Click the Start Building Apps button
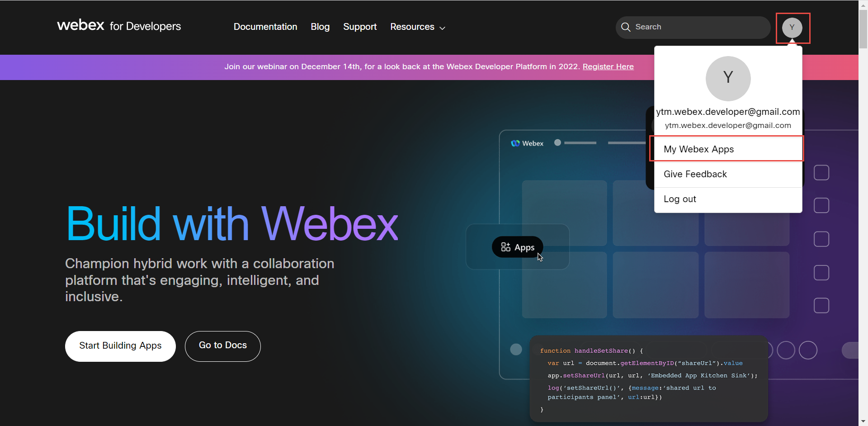 point(120,346)
